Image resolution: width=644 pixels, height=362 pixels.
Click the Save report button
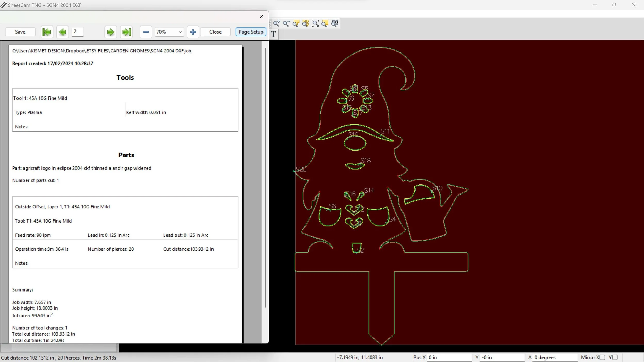[20, 32]
